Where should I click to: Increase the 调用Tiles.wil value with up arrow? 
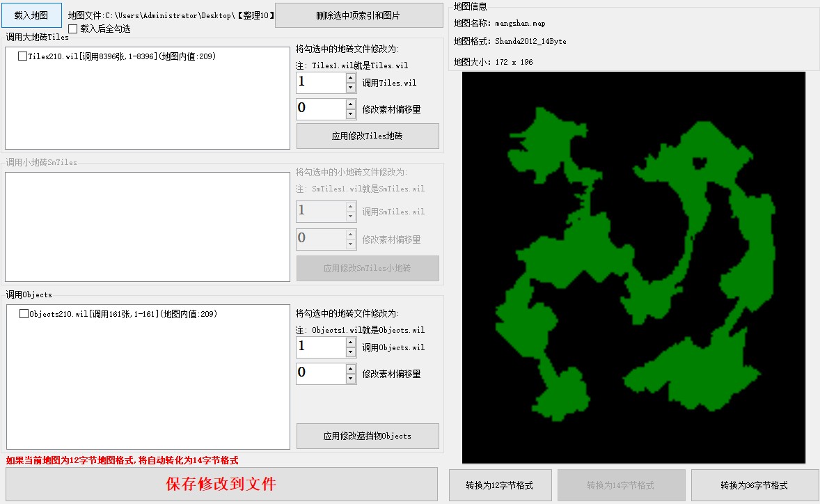[351, 78]
